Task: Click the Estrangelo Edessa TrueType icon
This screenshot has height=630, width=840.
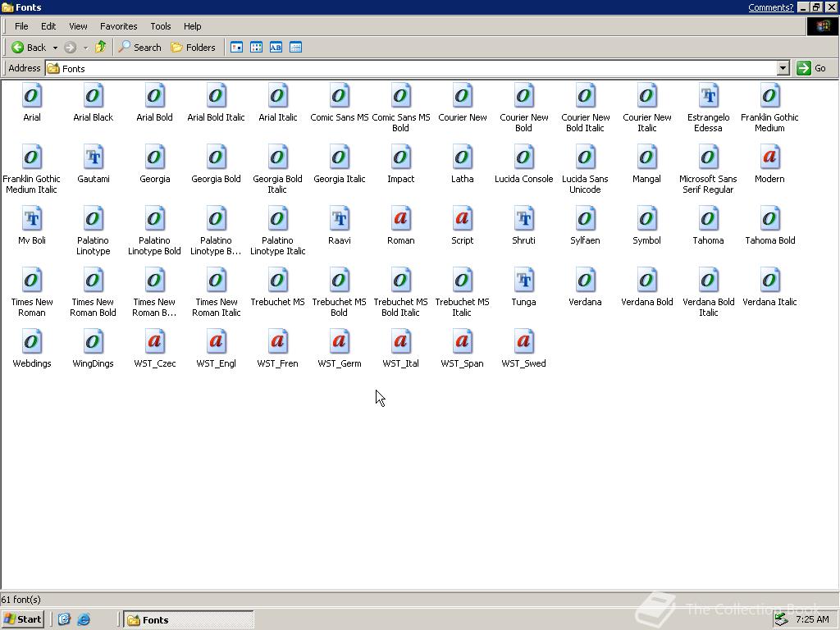Action: click(708, 97)
